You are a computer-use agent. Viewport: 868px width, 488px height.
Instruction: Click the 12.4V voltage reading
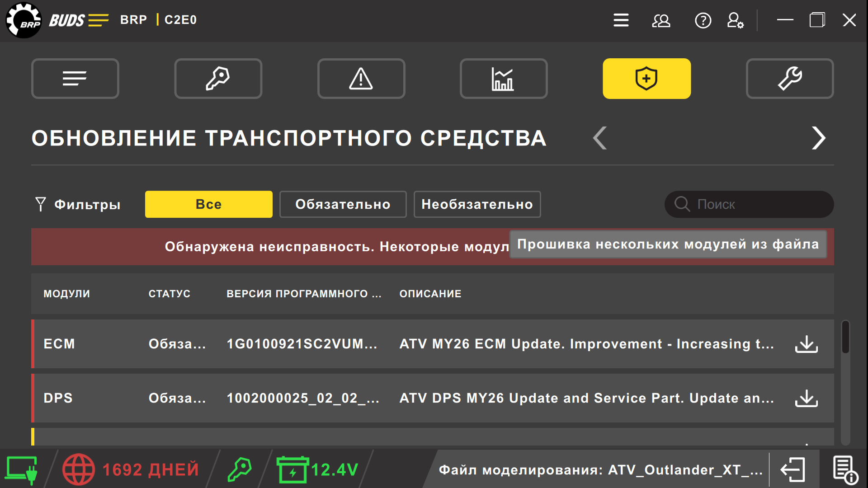point(335,470)
